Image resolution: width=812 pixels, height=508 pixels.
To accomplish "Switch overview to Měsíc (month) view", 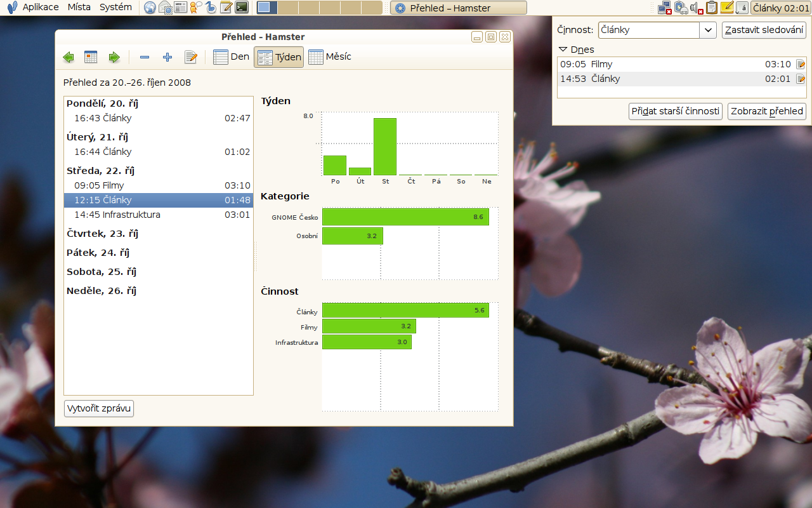I will pos(330,57).
